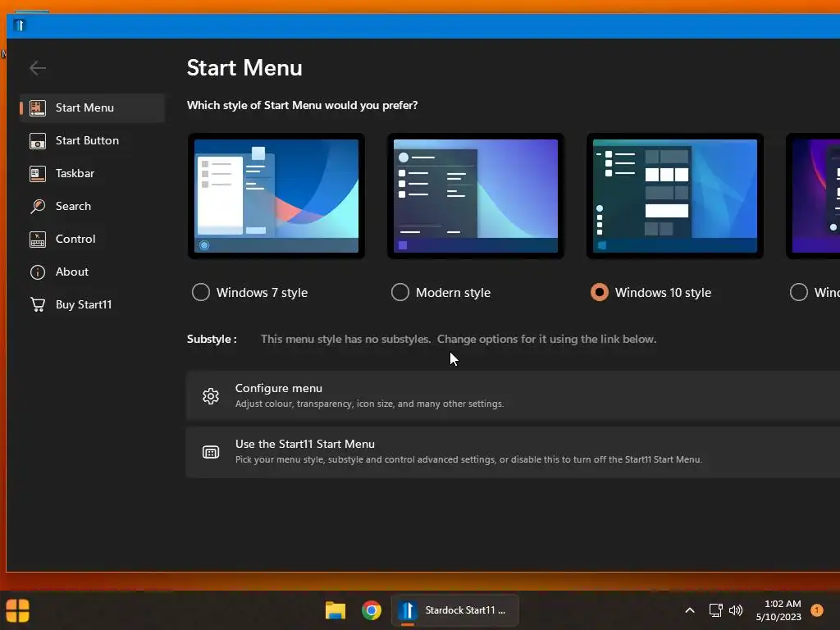Select the Modern style radio button

[400, 293]
